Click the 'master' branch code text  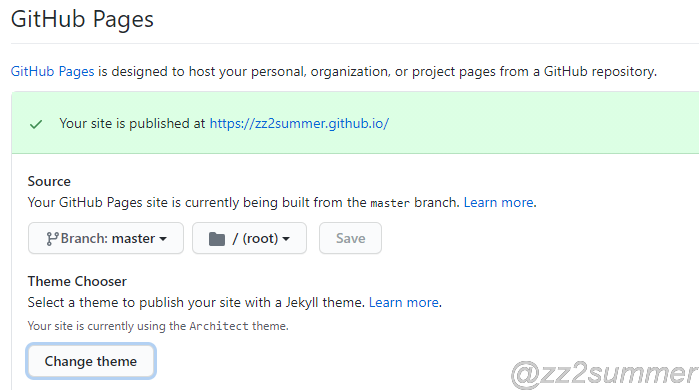pyautogui.click(x=390, y=203)
